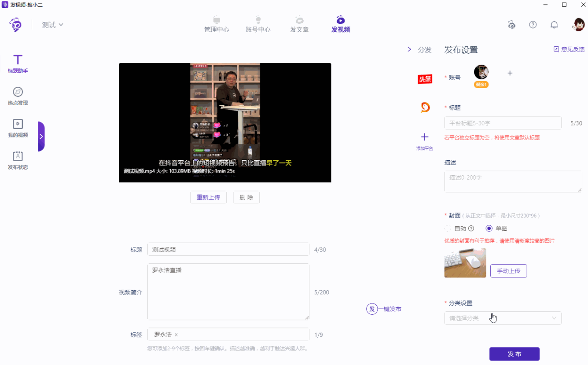Click the 重新上传 button
588x365 pixels.
point(208,197)
